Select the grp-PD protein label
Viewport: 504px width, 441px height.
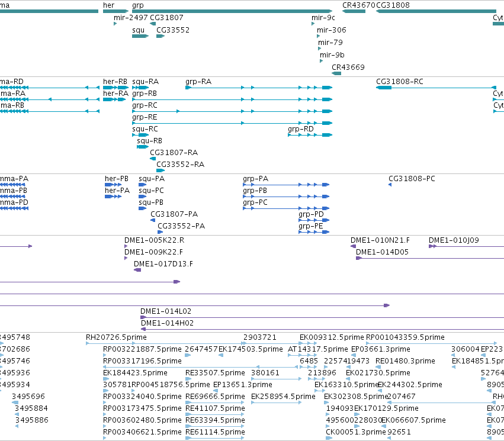point(311,214)
